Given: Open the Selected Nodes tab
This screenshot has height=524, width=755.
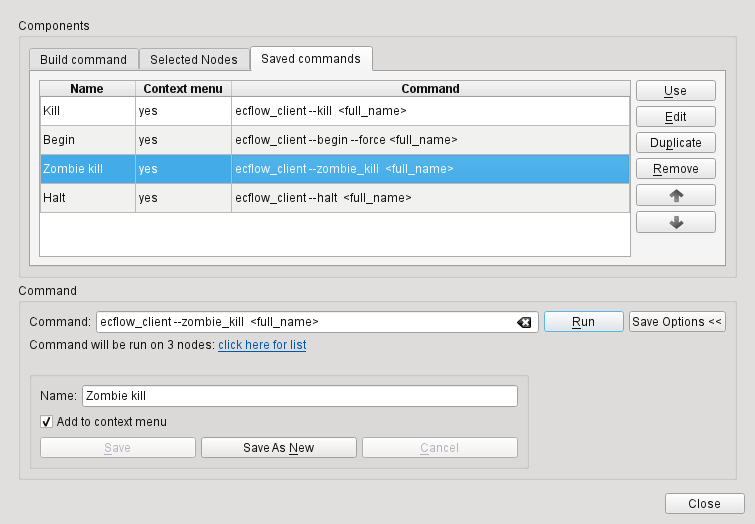Looking at the screenshot, I should pos(194,60).
